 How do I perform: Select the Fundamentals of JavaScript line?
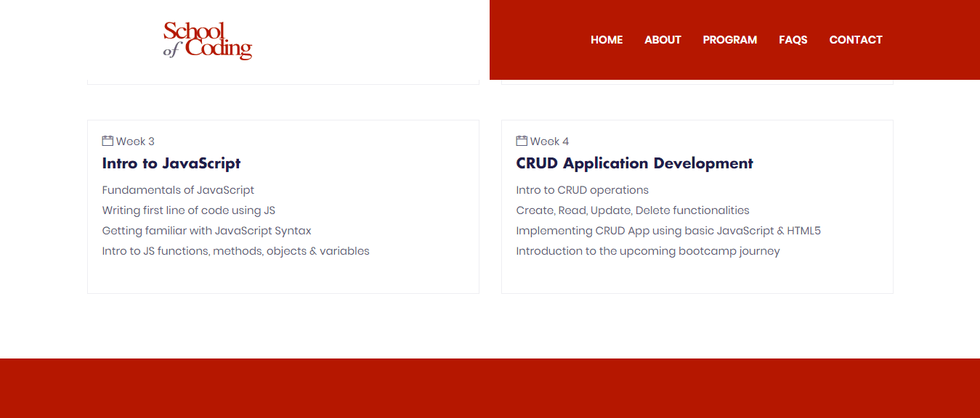178,190
